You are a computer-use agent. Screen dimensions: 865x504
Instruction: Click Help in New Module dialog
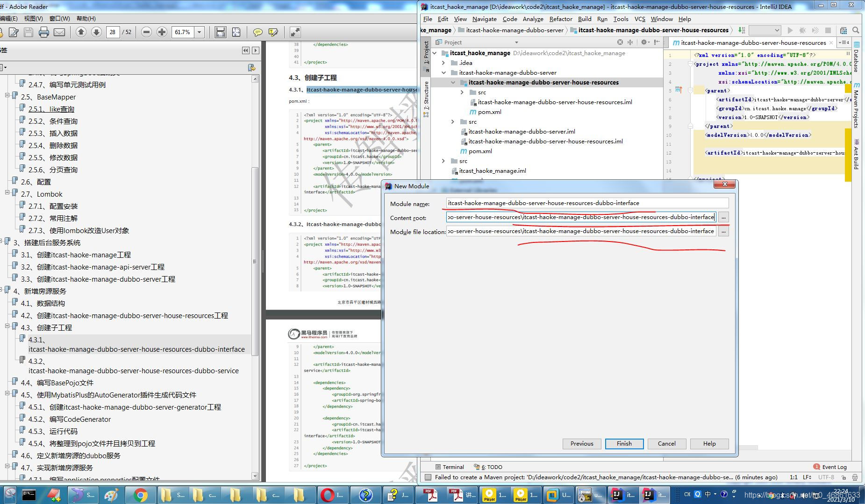[709, 444]
